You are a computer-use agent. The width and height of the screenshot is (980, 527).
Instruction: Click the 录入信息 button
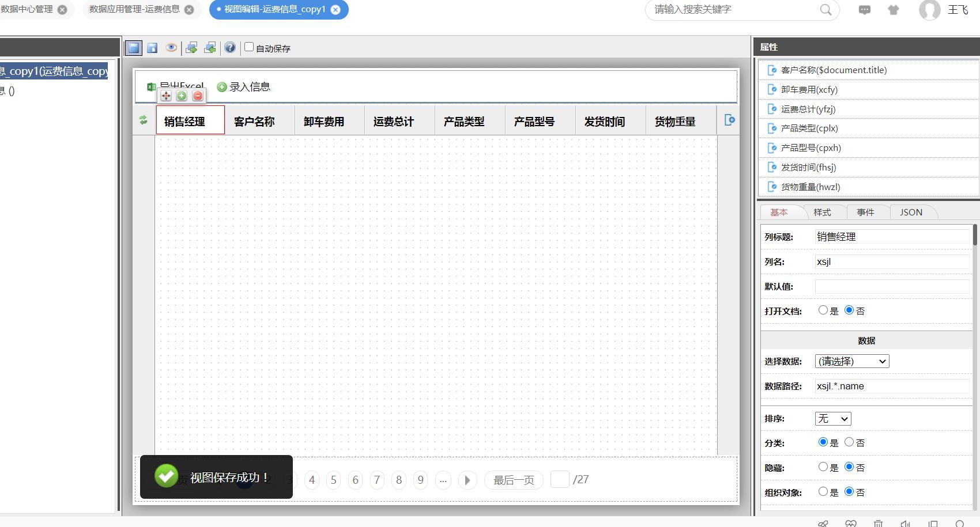[x=244, y=86]
